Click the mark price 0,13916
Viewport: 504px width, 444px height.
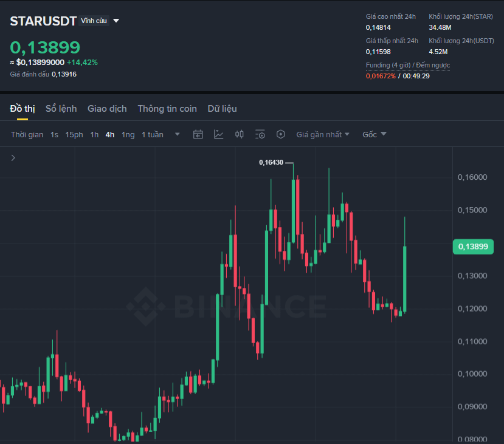[64, 74]
